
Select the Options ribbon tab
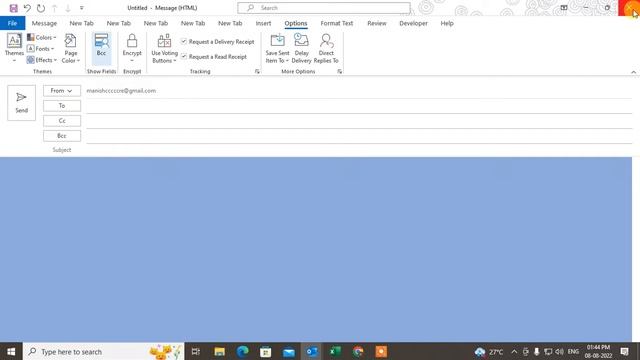tap(296, 23)
